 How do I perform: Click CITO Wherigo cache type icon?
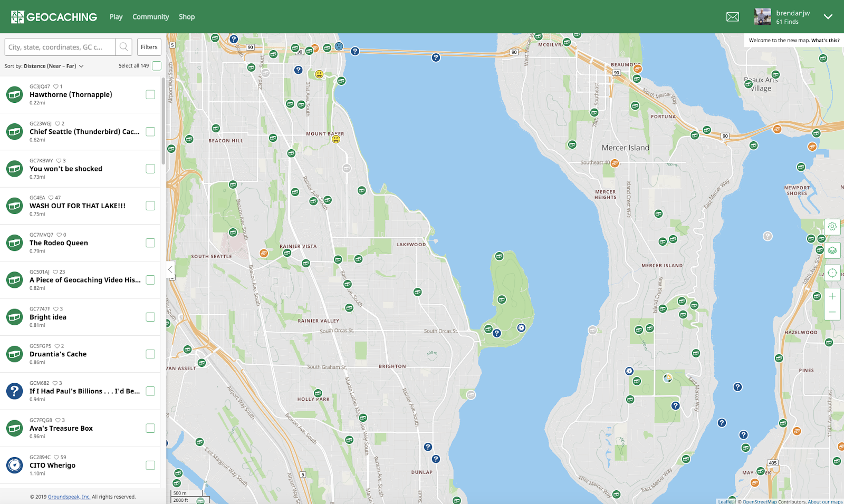(x=14, y=466)
